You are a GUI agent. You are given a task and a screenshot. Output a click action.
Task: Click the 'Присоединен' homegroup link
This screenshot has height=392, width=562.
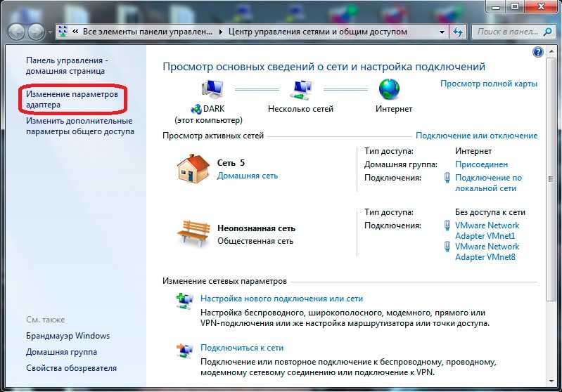coord(481,164)
